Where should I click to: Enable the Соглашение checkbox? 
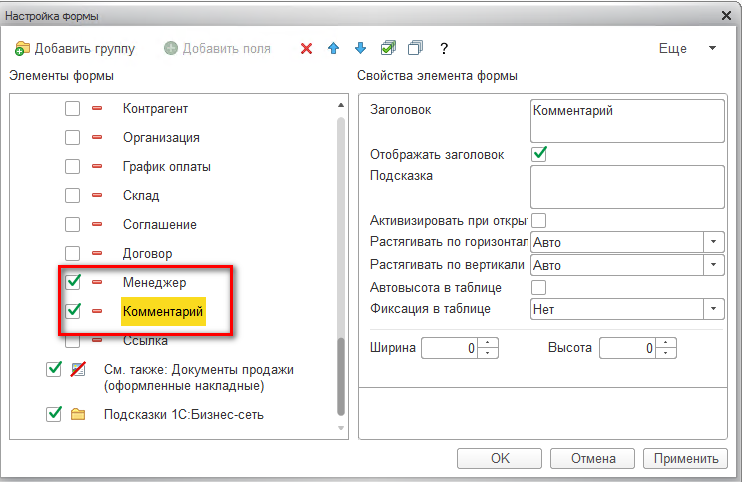coord(72,224)
